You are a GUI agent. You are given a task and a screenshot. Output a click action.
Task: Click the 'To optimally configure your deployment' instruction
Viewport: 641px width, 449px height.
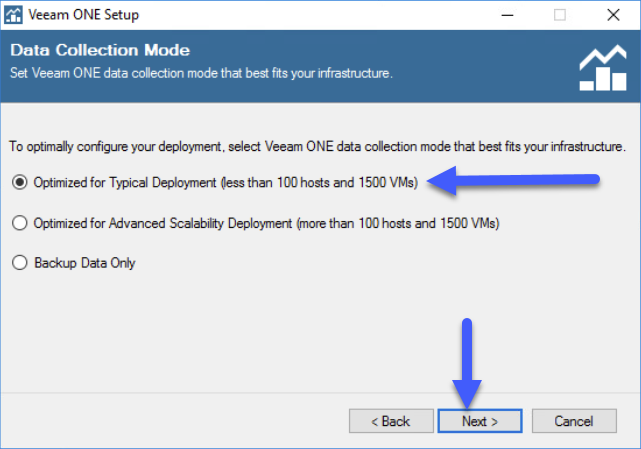pos(317,146)
